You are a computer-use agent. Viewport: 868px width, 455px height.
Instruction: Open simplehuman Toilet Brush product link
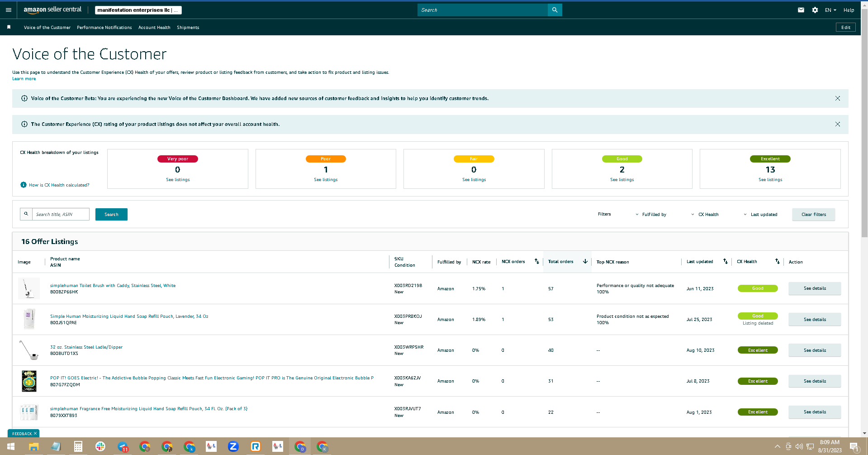click(113, 286)
